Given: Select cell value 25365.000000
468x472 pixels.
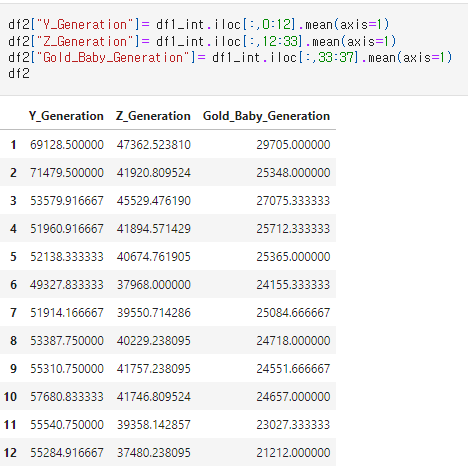Looking at the screenshot, I should click(x=293, y=257).
